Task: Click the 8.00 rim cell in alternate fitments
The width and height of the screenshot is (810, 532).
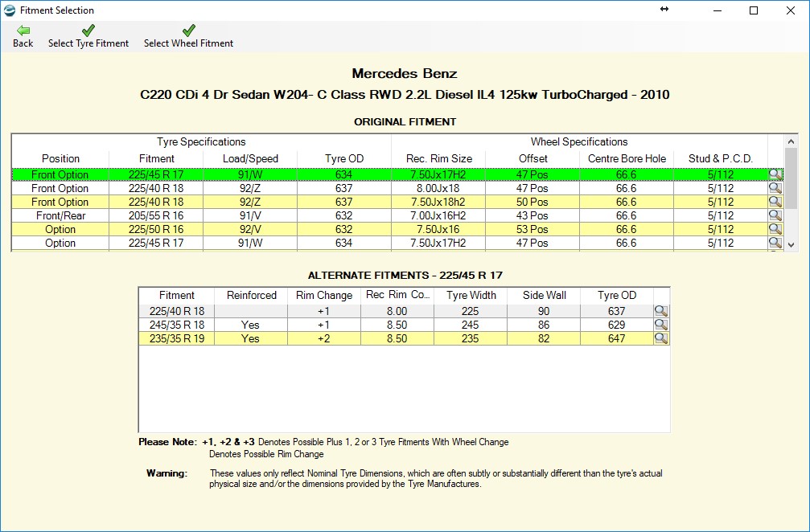Action: (x=397, y=311)
